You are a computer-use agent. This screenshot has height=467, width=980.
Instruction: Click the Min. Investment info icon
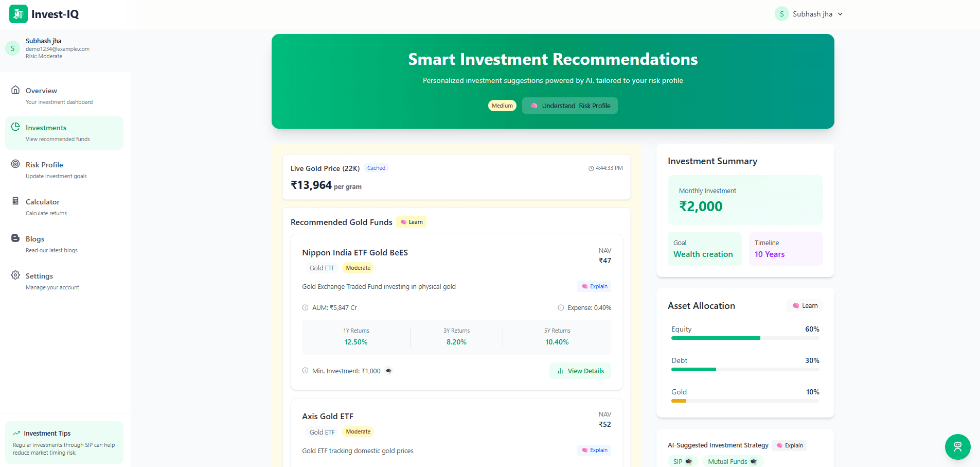[305, 370]
